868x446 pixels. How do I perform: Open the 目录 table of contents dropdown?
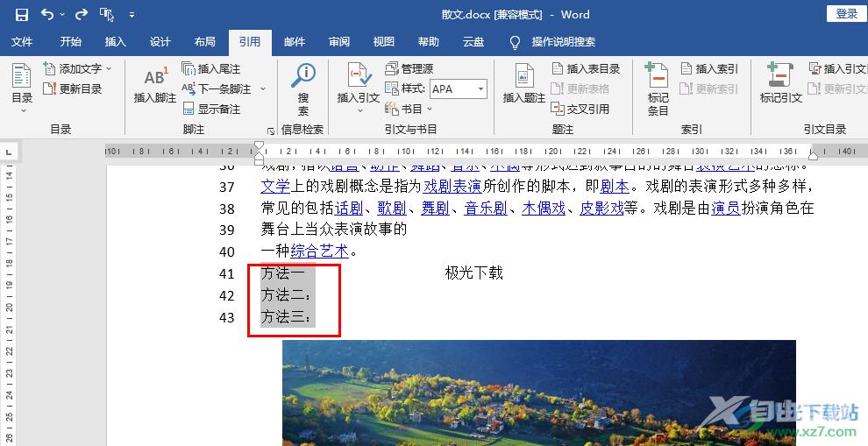click(x=22, y=88)
